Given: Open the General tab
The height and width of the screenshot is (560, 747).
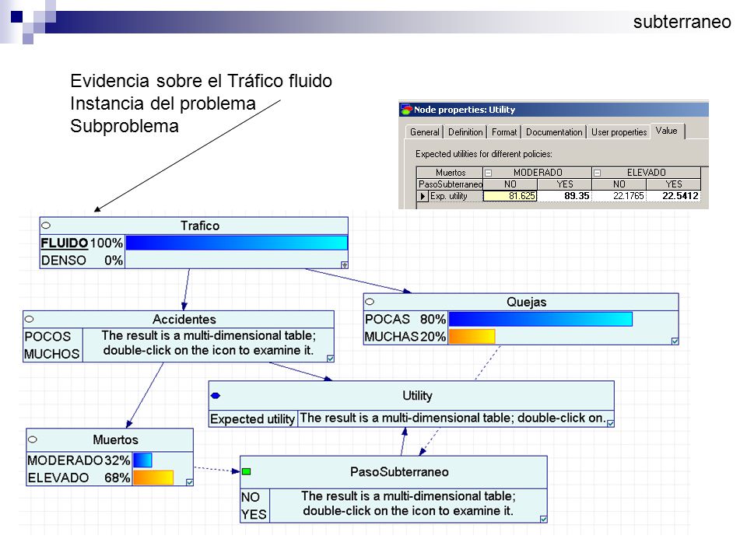Looking at the screenshot, I should [425, 132].
